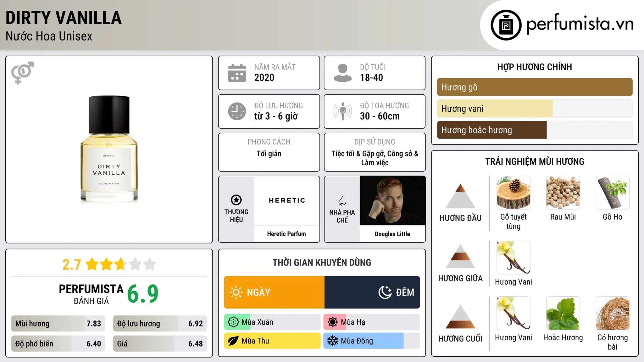The width and height of the screenshot is (644, 362).
Task: Click the five-star rating row
Action: tap(121, 264)
